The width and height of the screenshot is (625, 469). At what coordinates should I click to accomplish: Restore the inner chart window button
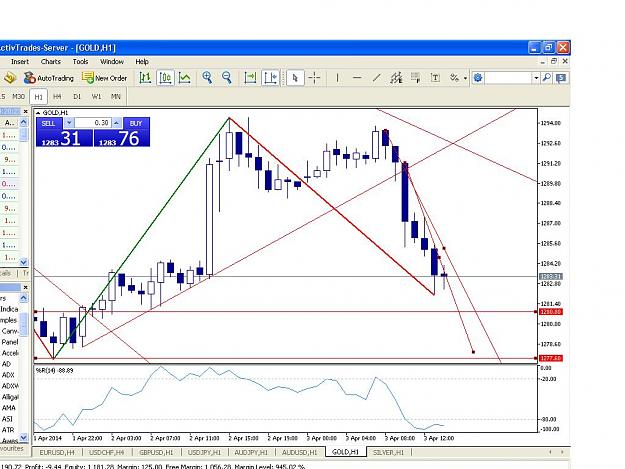click(x=554, y=61)
